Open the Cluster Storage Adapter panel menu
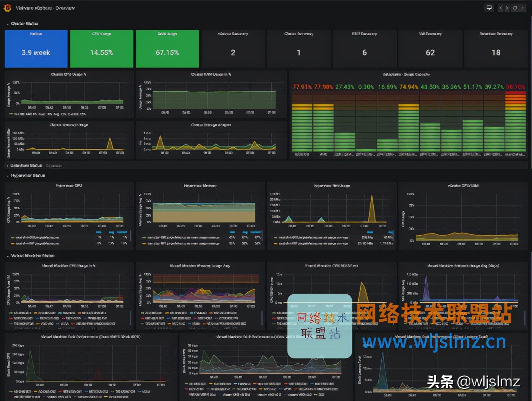Image resolution: width=532 pixels, height=401 pixels. [211, 125]
